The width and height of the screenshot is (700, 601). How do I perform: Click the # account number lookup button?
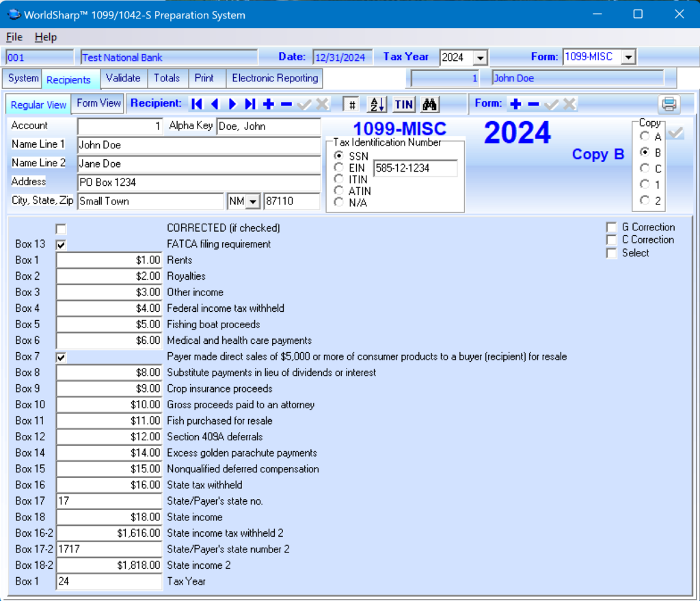(352, 105)
